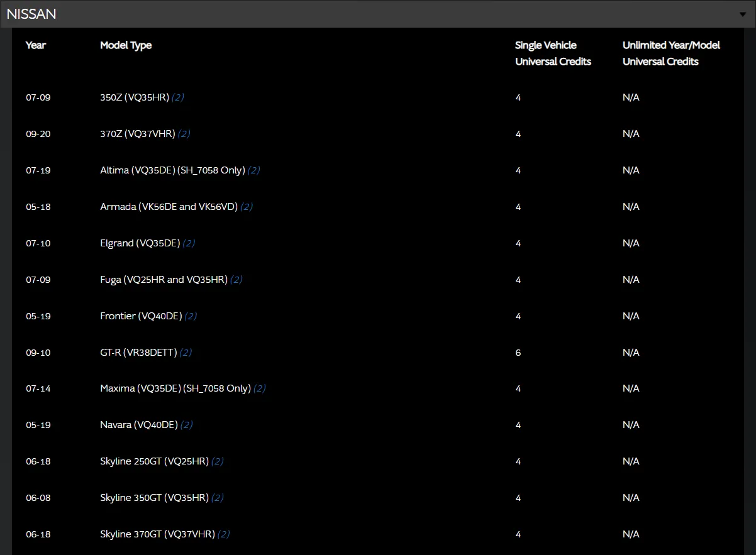This screenshot has width=756, height=555.
Task: Open footnote (2) beside Fuga row
Action: (236, 280)
